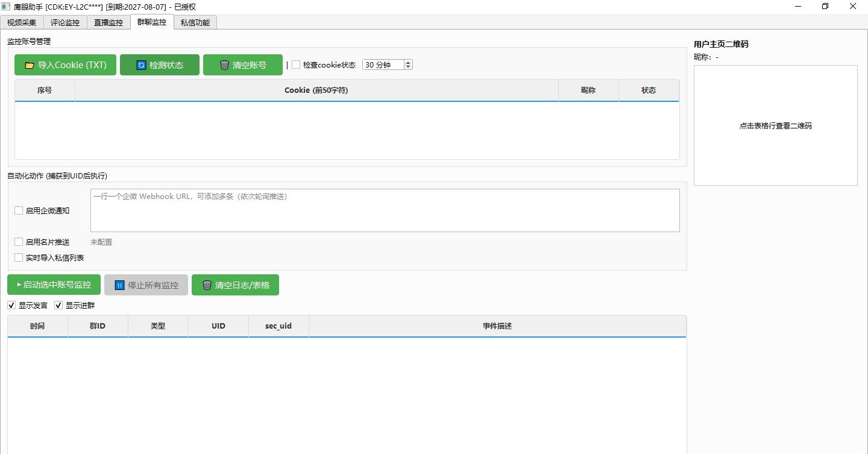Uncheck the 显示发言 checkbox

click(11, 305)
